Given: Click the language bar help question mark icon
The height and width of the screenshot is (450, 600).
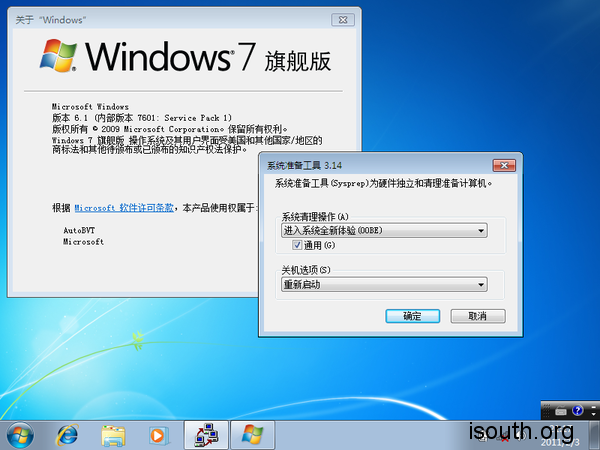Looking at the screenshot, I should click(576, 410).
